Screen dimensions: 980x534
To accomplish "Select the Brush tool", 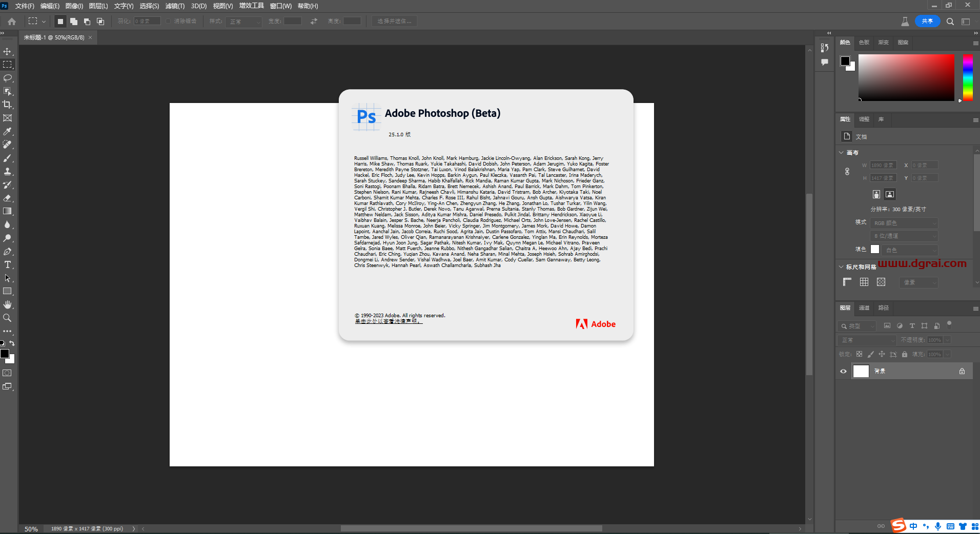I will coord(7,158).
